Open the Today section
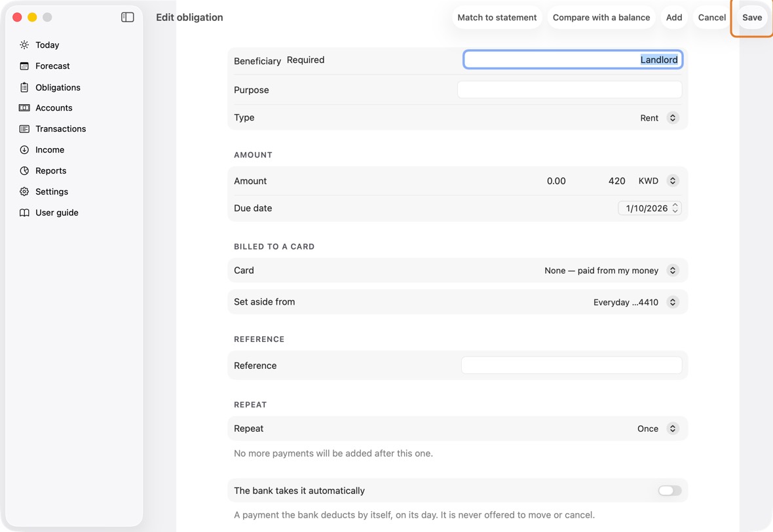 [x=47, y=45]
